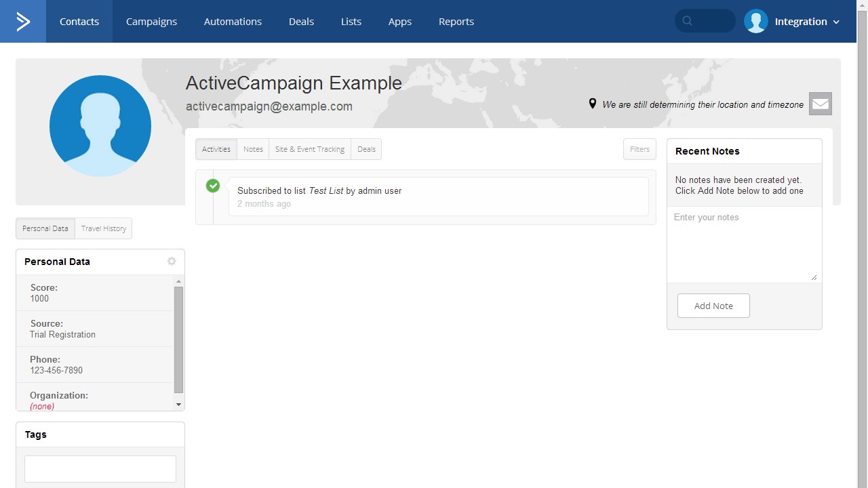Click the large contact profile picture
The height and width of the screenshot is (488, 868).
coord(100,126)
